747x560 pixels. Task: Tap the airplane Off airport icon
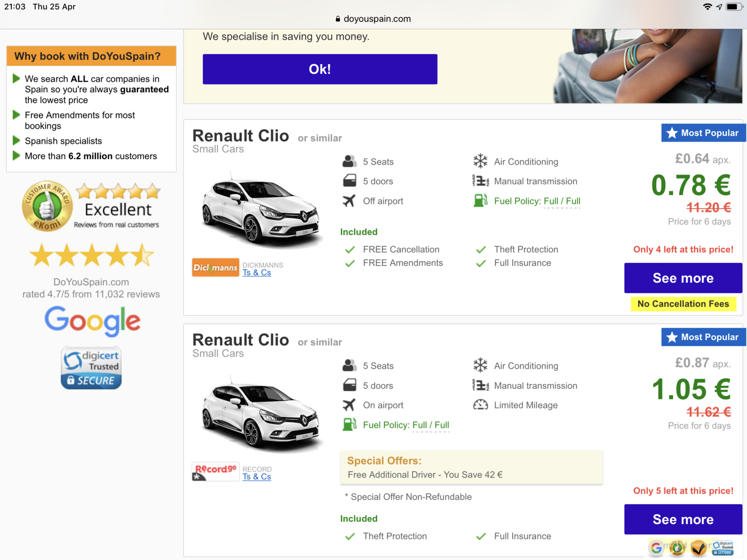click(x=349, y=201)
